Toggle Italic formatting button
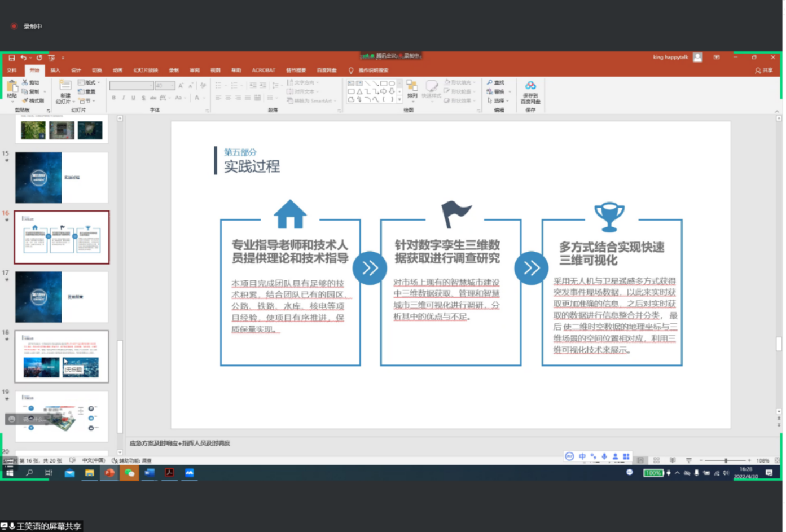 click(124, 98)
